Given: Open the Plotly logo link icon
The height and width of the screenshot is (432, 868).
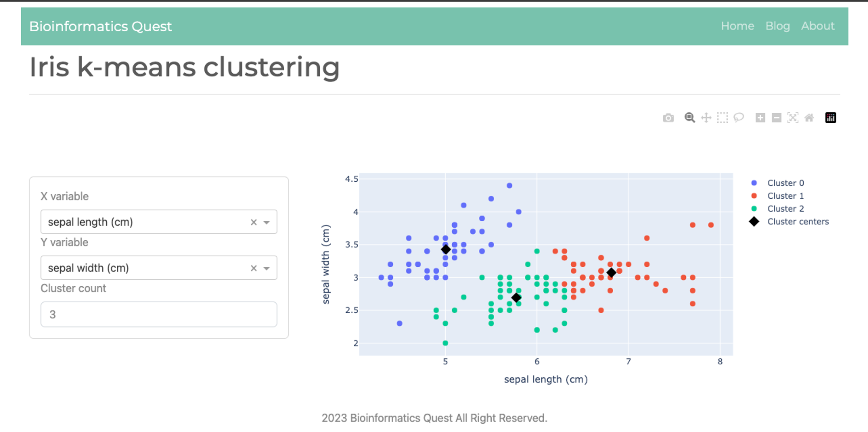Looking at the screenshot, I should tap(831, 118).
